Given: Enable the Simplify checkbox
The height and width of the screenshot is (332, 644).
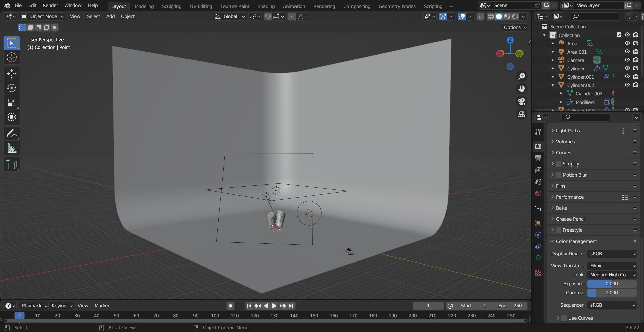Looking at the screenshot, I should click(x=558, y=164).
